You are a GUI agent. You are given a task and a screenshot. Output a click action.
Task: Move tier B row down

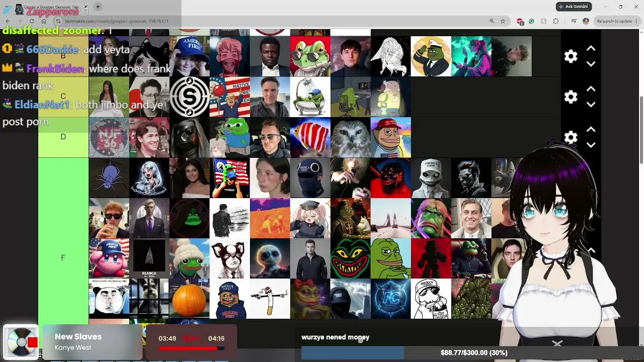pyautogui.click(x=591, y=64)
